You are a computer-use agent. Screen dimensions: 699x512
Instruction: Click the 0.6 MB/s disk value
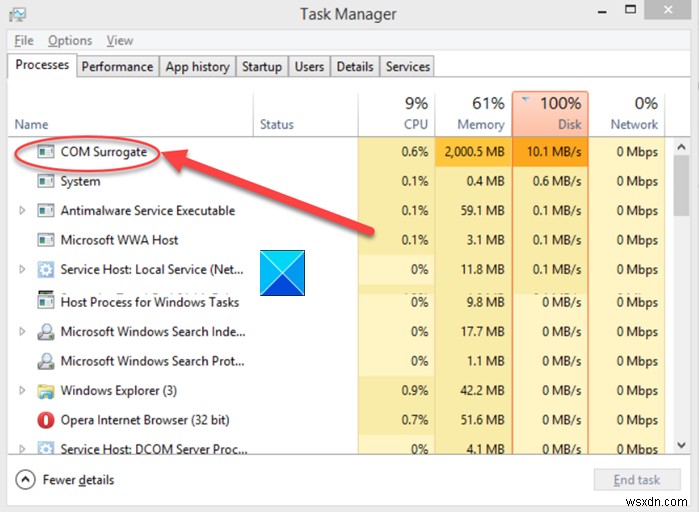point(557,181)
